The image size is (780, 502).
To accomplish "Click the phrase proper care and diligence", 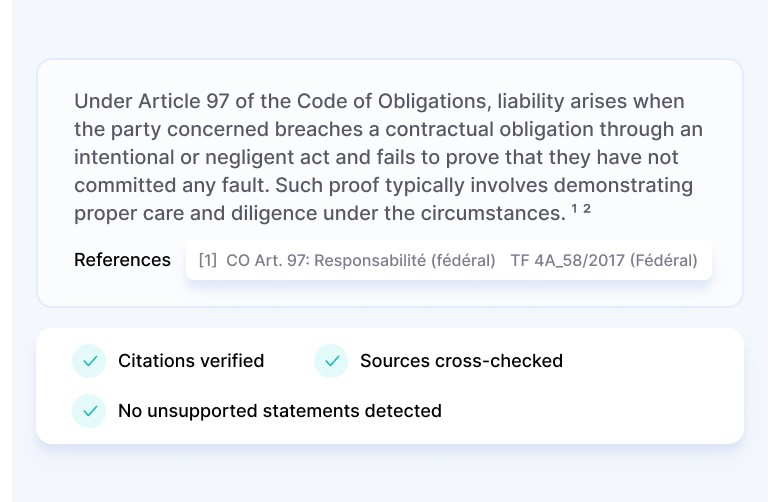I will pos(195,213).
